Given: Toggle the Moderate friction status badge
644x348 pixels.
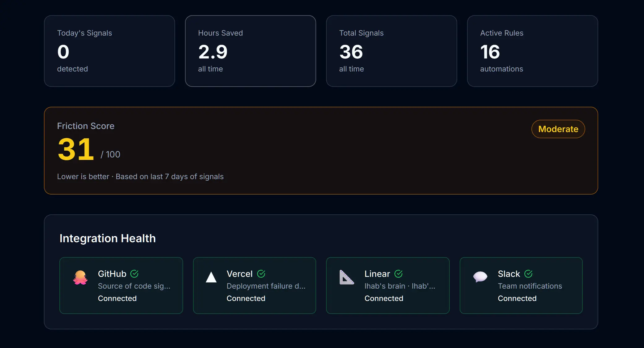Looking at the screenshot, I should 558,129.
